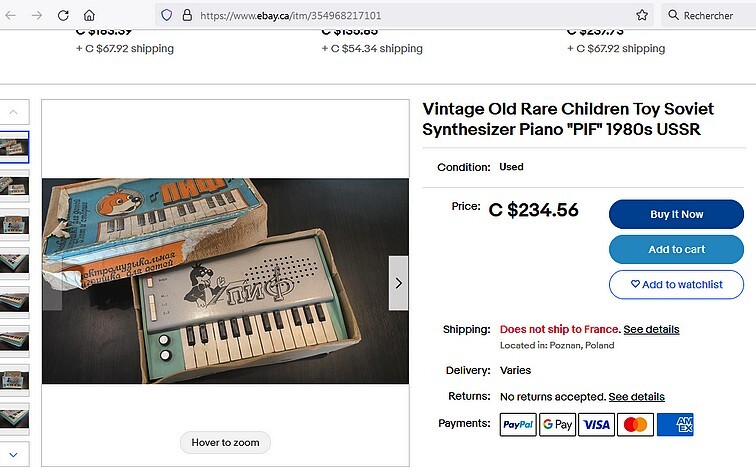This screenshot has height=468, width=756.
Task: Add item to watchlist
Action: click(676, 284)
